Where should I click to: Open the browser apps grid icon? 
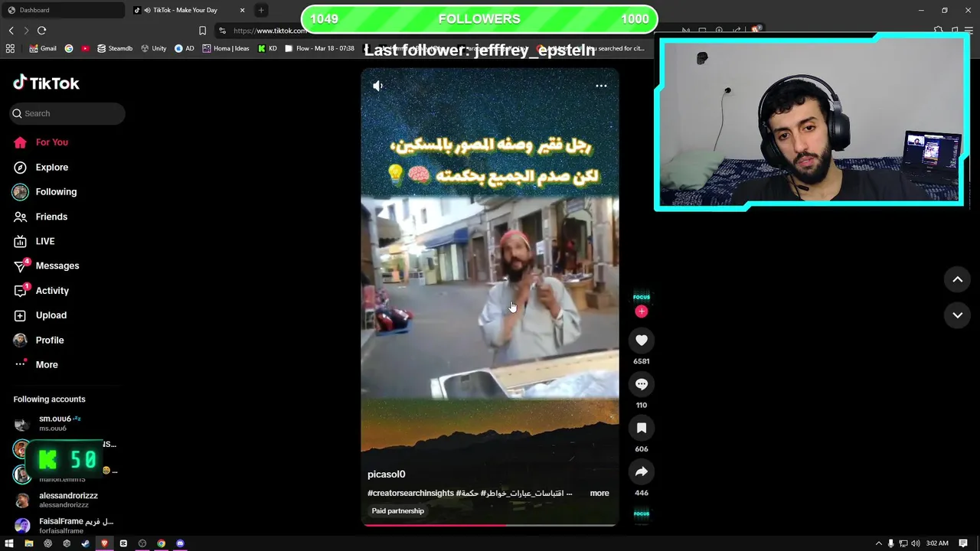click(x=10, y=48)
